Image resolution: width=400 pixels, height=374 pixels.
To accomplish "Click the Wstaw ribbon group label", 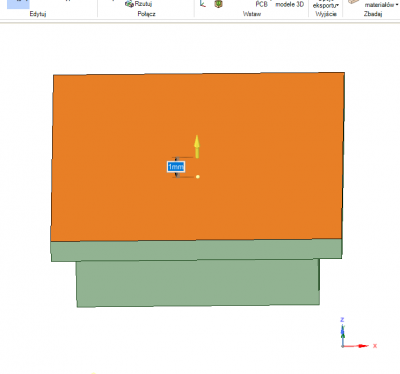I will pyautogui.click(x=252, y=14).
